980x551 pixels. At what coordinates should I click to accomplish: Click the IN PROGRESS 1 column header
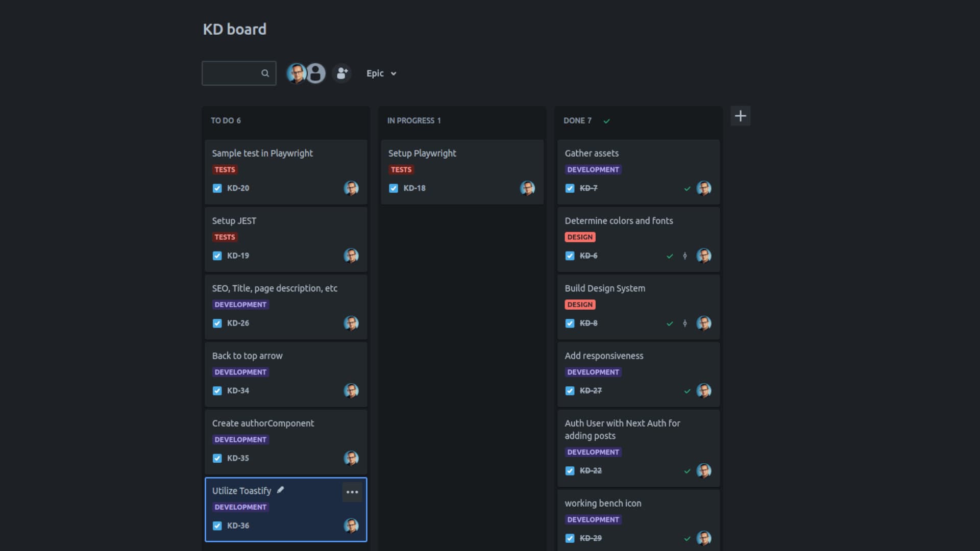point(413,121)
